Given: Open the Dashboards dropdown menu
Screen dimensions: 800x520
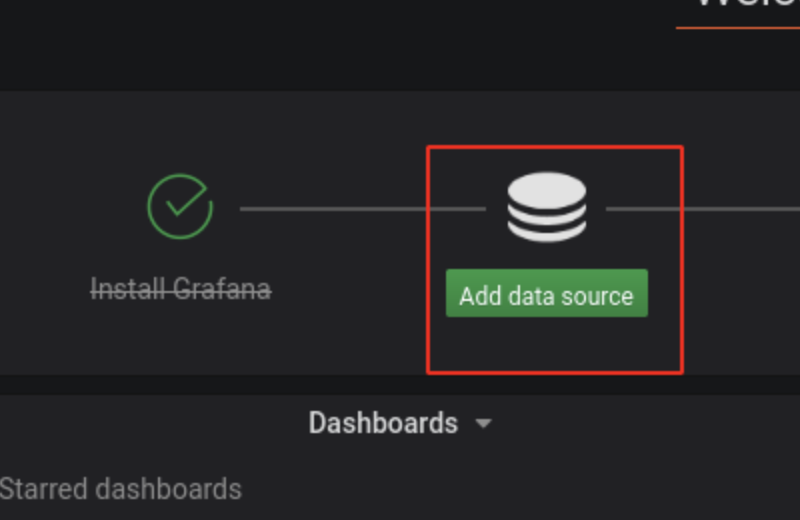Looking at the screenshot, I should (400, 423).
